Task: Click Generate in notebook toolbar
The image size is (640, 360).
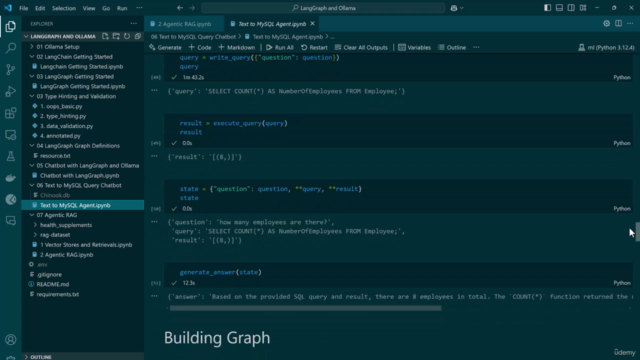Action: coord(165,47)
